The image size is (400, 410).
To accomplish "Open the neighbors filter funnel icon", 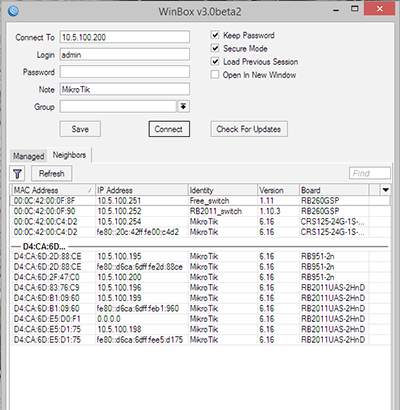I will (x=17, y=173).
